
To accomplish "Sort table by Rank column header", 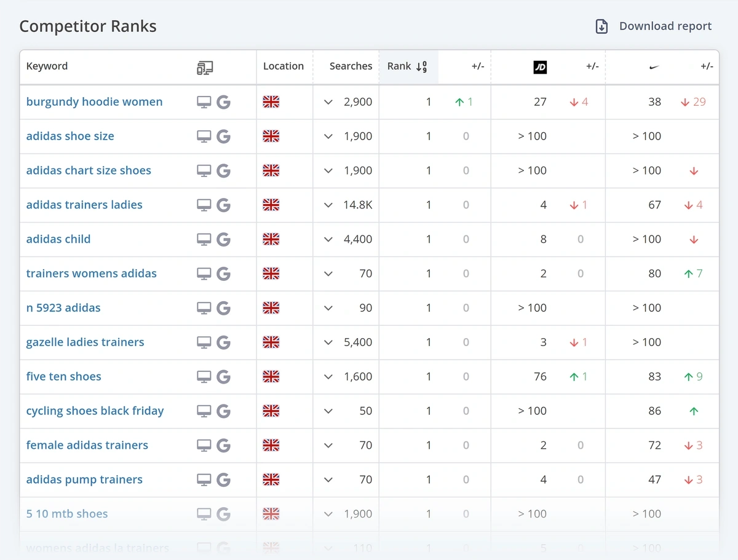I will pyautogui.click(x=399, y=66).
